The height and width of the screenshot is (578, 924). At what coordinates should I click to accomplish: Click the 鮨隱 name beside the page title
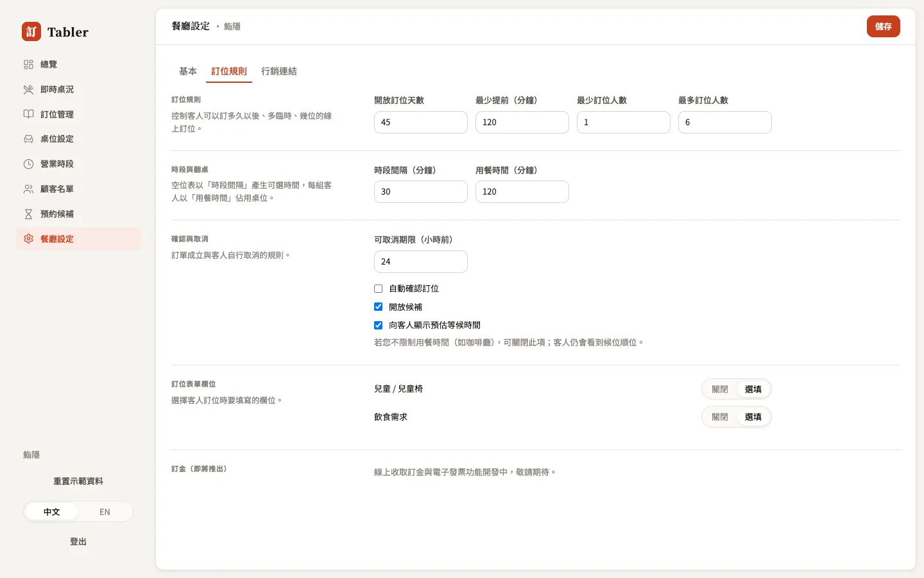point(232,26)
